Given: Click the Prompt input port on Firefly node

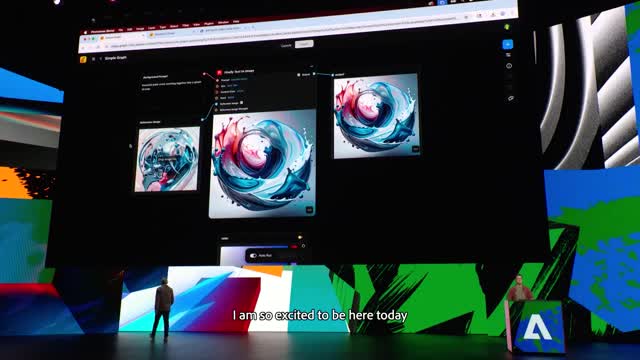Looking at the screenshot, I should pos(217,80).
